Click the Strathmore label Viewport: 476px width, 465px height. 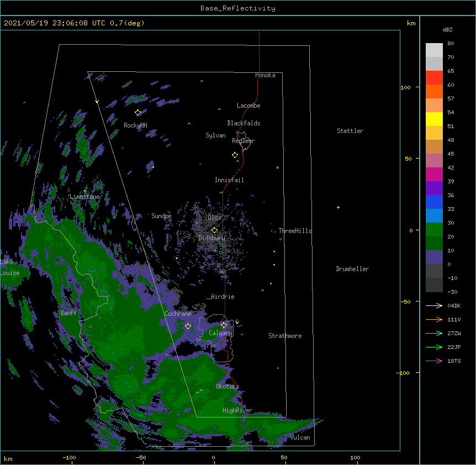[x=285, y=336]
